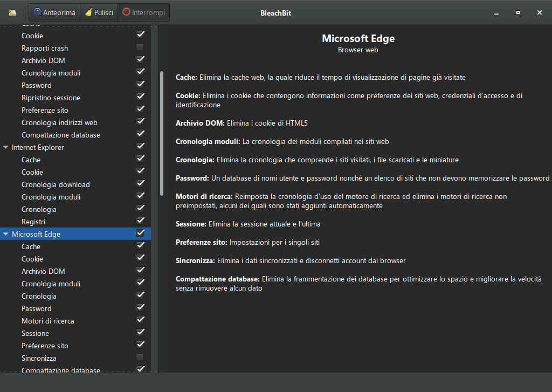Uncheck Cookie checkbox under Internet Explorer
The height and width of the screenshot is (392, 552).
(140, 171)
